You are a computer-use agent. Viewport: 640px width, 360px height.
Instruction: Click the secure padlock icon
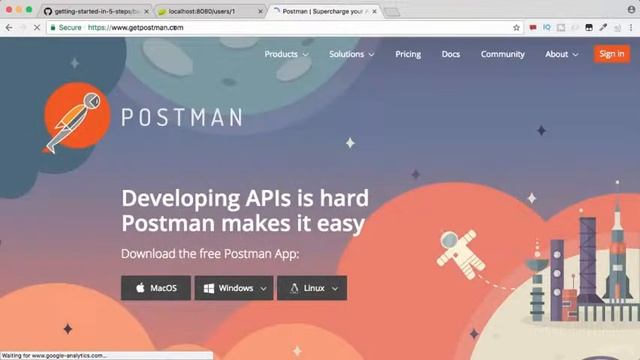tap(53, 28)
